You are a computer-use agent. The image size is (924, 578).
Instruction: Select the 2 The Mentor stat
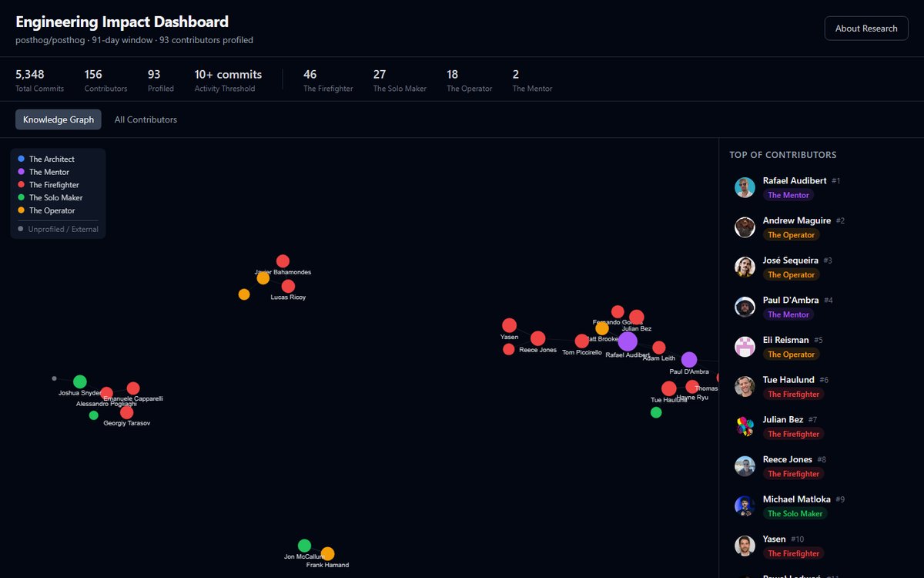pos(532,80)
